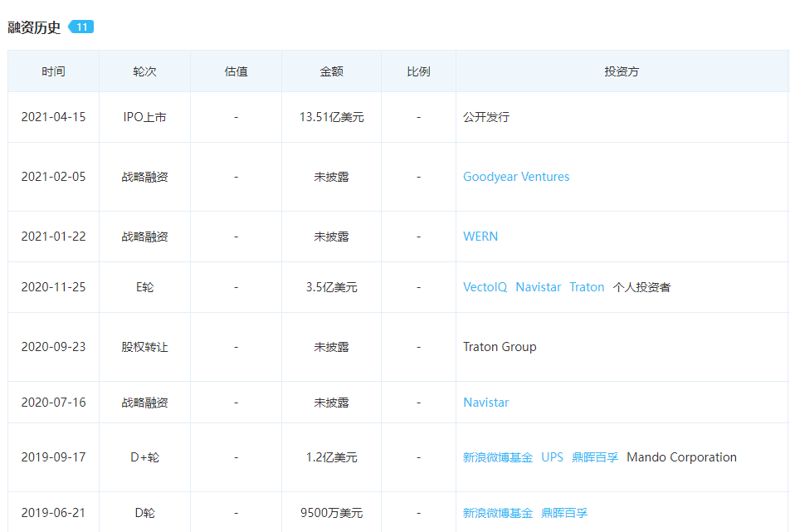Click the 11 count badge beside 融资历史
The image size is (790, 532).
pyautogui.click(x=81, y=27)
